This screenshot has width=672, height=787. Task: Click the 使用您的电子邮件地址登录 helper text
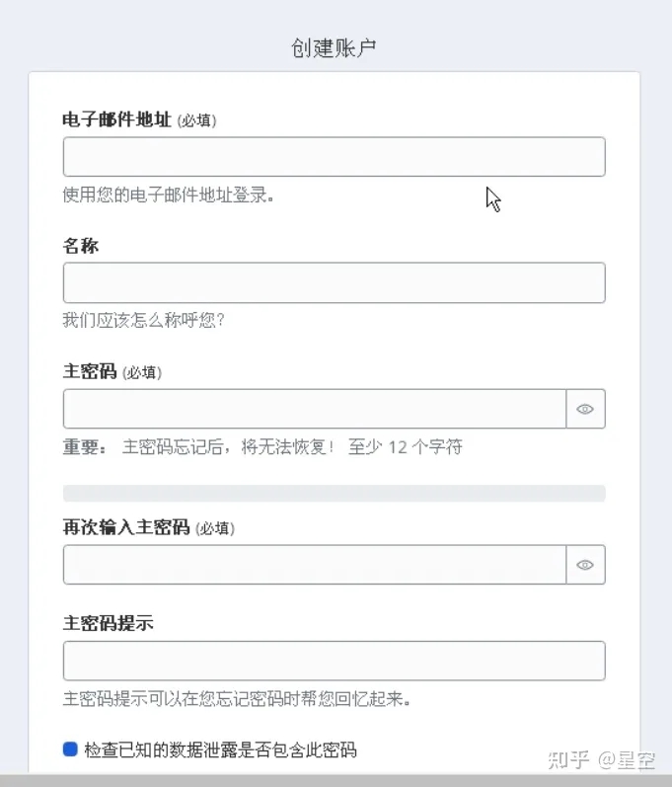[x=168, y=195]
